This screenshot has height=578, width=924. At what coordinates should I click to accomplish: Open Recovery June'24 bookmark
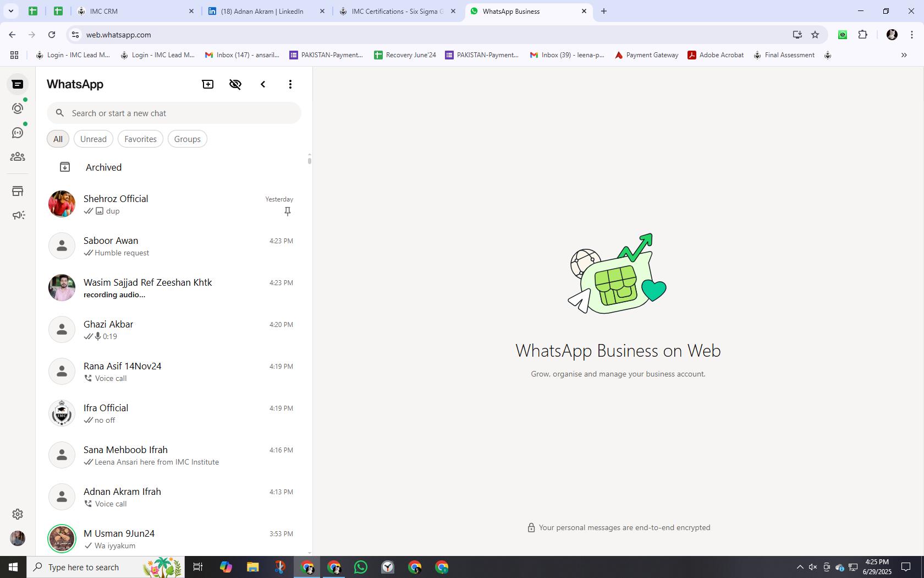(x=405, y=55)
